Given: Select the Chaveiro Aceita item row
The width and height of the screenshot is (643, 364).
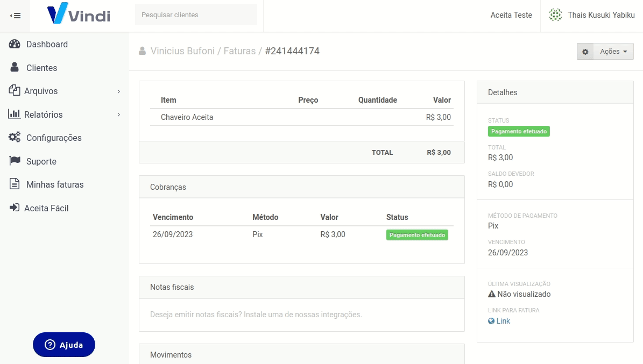Looking at the screenshot, I should point(302,117).
